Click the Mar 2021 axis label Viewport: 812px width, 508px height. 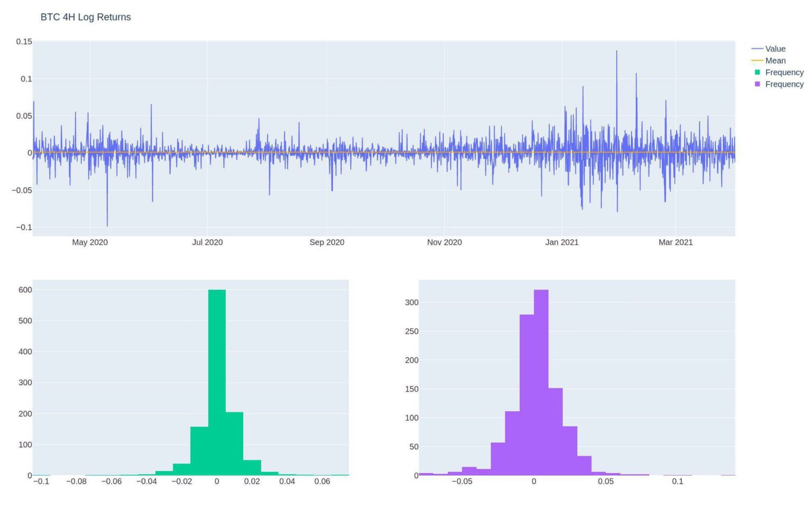click(678, 242)
